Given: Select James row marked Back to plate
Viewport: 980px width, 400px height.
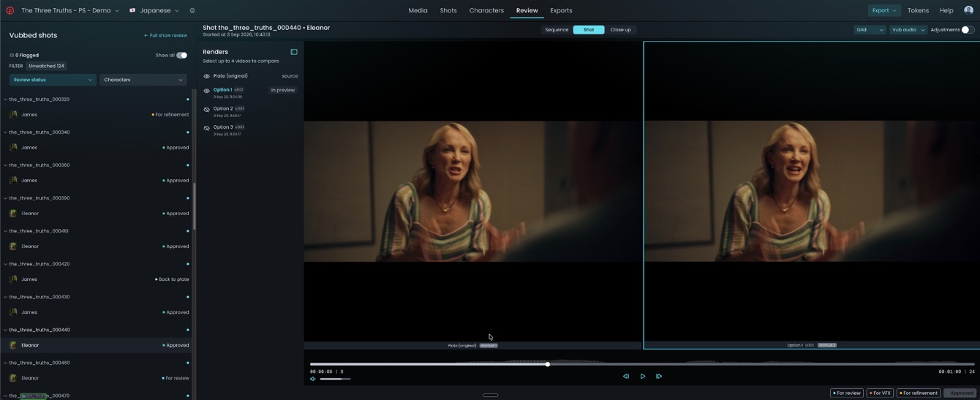Looking at the screenshot, I should pyautogui.click(x=97, y=279).
